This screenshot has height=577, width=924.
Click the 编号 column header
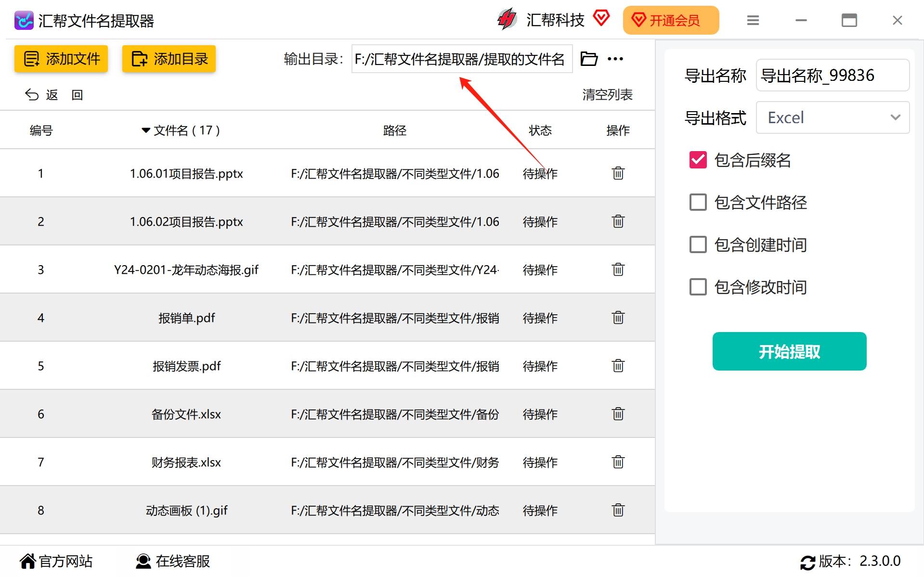click(41, 130)
